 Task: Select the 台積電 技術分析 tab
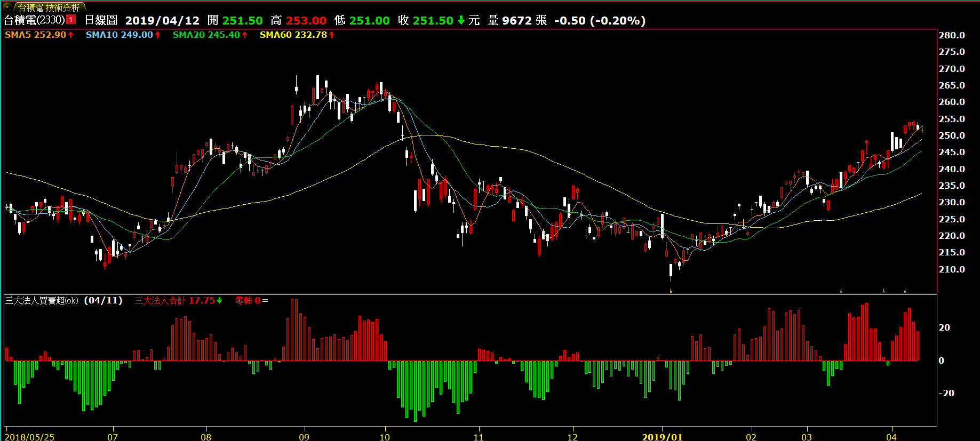point(49,7)
